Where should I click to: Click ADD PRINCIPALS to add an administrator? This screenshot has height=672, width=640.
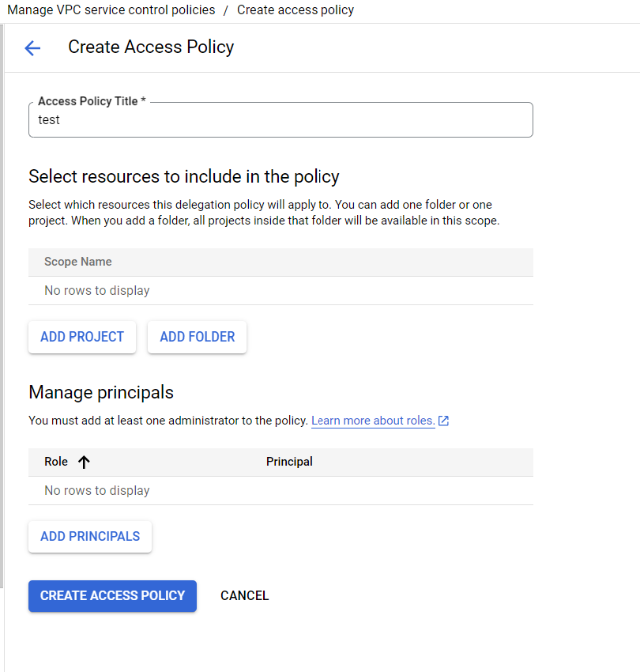click(x=89, y=536)
